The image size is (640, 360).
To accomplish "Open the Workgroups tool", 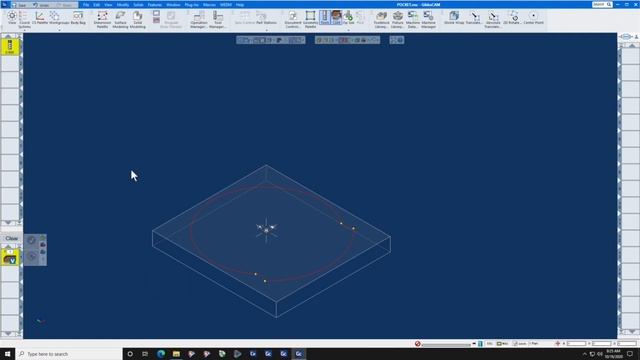I will (x=59, y=18).
